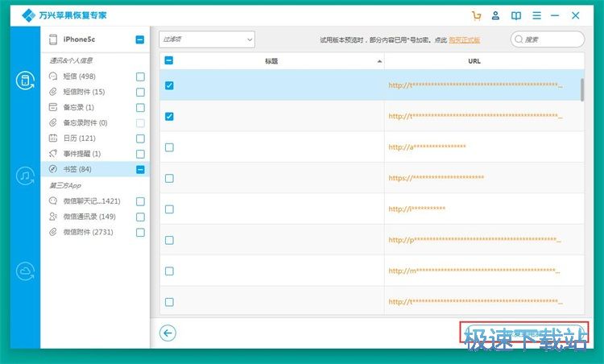Click the 备忘录 note icon
Image resolution: width=604 pixels, height=364 pixels.
[53, 107]
